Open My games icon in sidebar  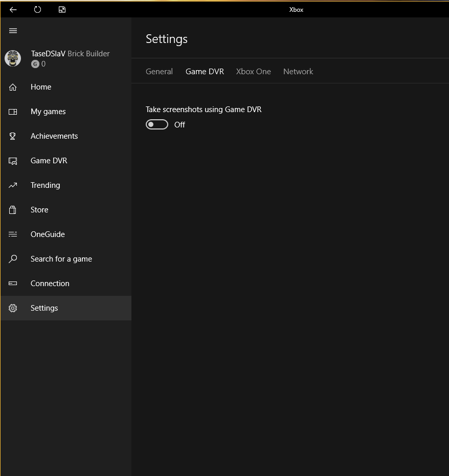pyautogui.click(x=13, y=112)
